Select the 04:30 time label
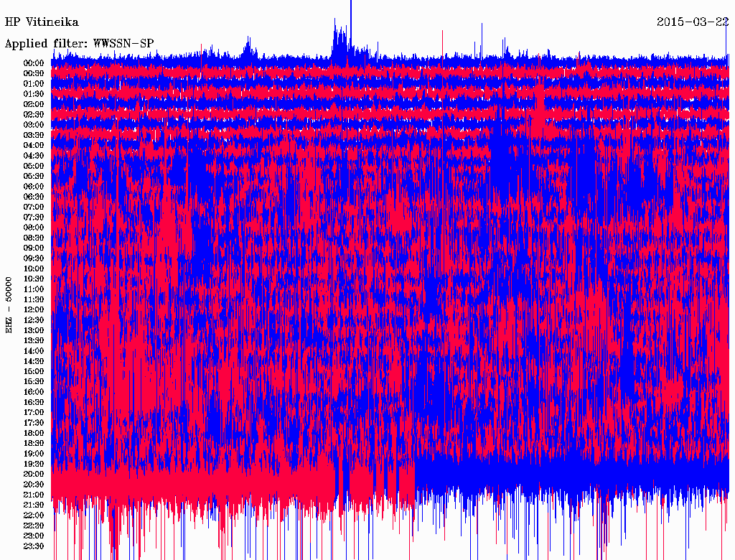Image resolution: width=735 pixels, height=560 pixels. click(x=34, y=156)
